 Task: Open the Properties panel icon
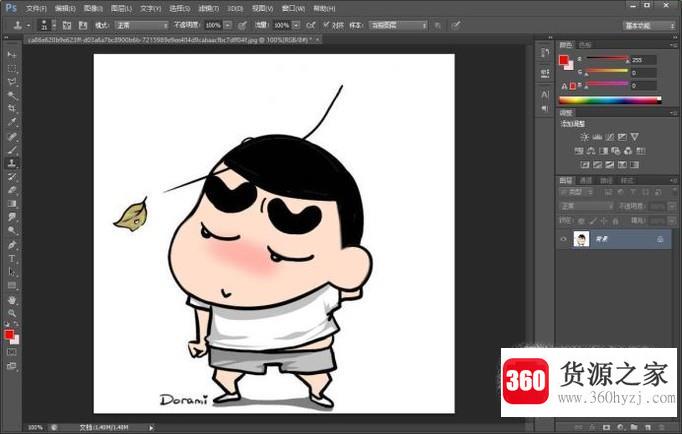tap(545, 73)
